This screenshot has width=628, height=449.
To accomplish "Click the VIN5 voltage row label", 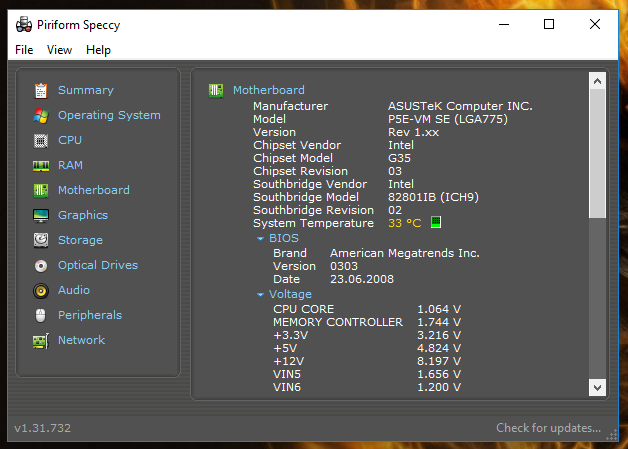I will pos(287,374).
